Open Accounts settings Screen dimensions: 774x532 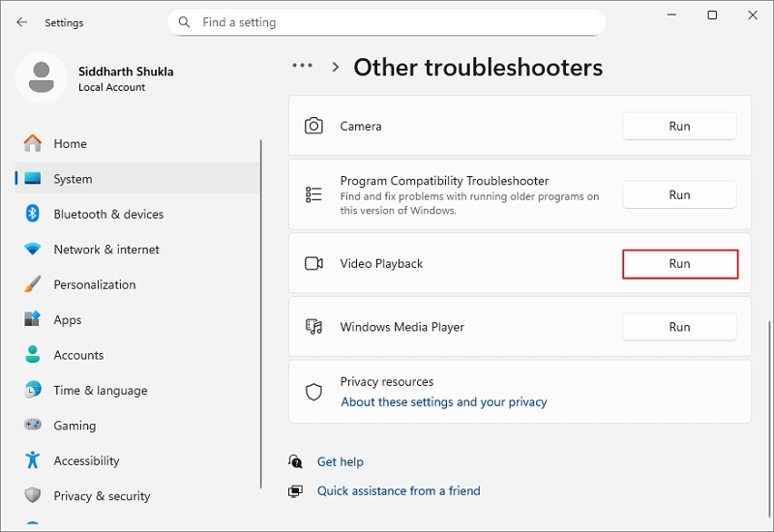coord(137,355)
